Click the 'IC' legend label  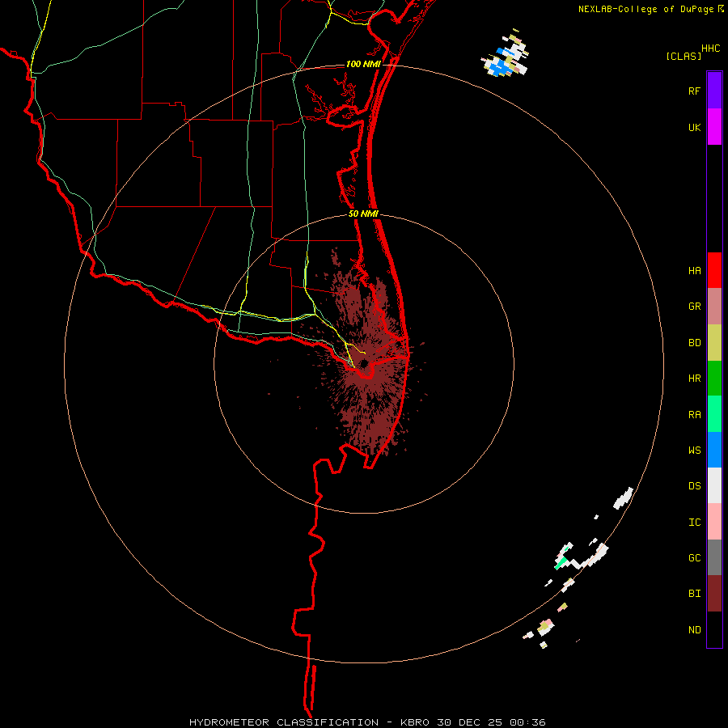694,523
